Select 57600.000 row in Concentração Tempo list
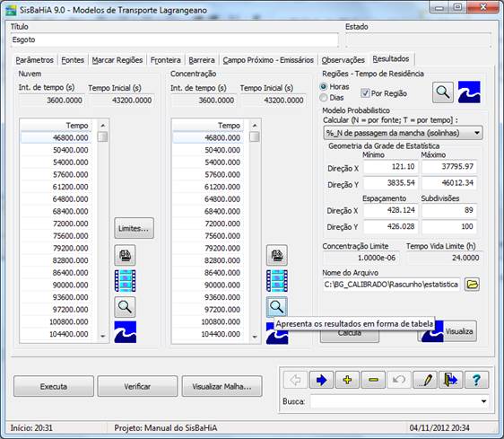 click(208, 174)
